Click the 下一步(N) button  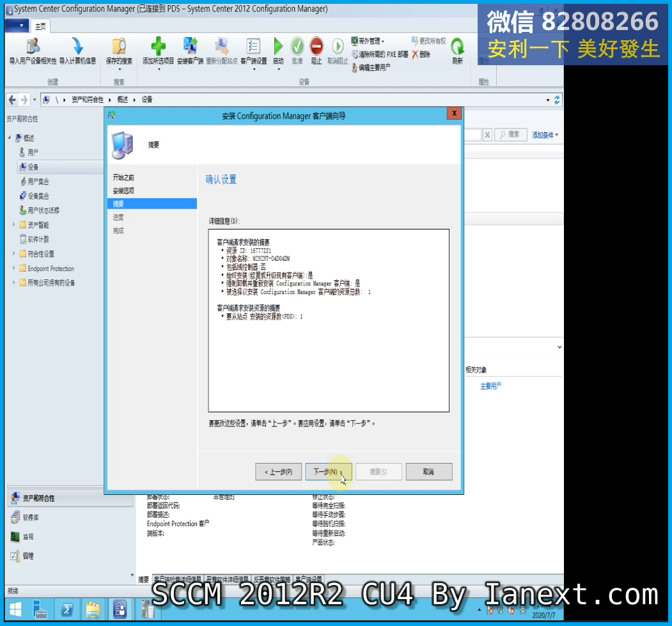click(x=329, y=472)
